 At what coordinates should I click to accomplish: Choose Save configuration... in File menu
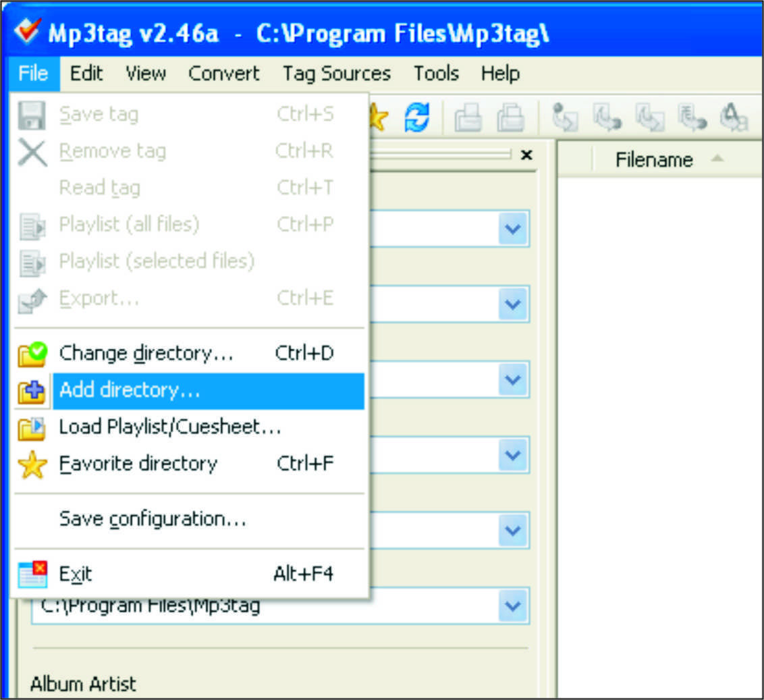click(190, 519)
